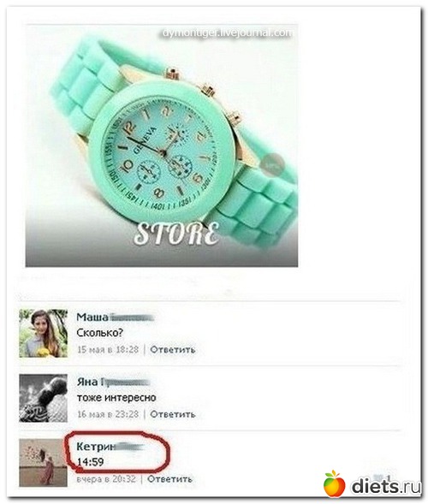Click the livejournal.com watermark on photo

228,33
